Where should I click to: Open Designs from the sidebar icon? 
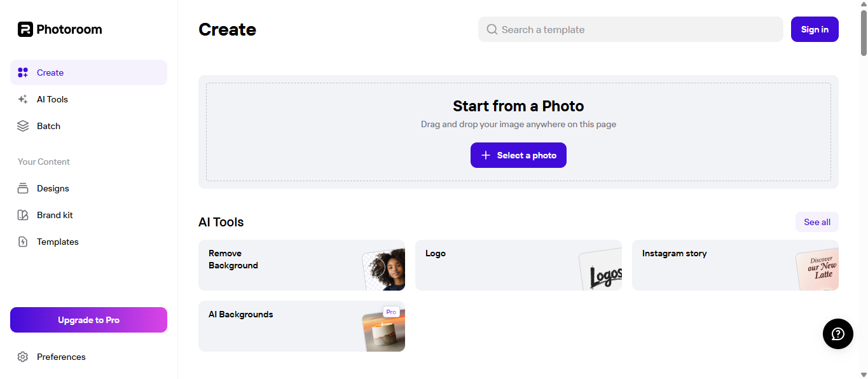click(x=22, y=188)
